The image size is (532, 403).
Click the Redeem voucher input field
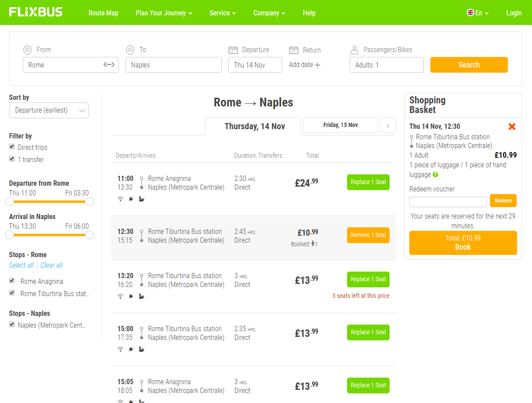[448, 202]
